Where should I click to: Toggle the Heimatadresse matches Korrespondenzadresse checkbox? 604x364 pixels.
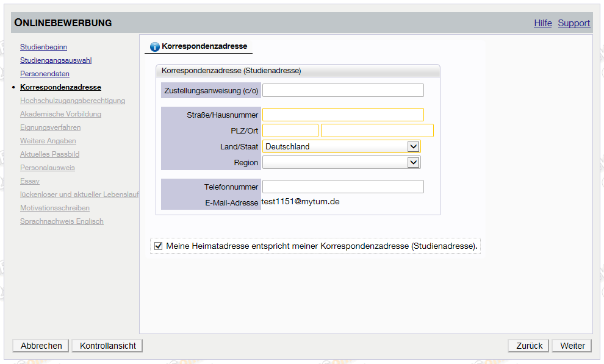(x=159, y=246)
